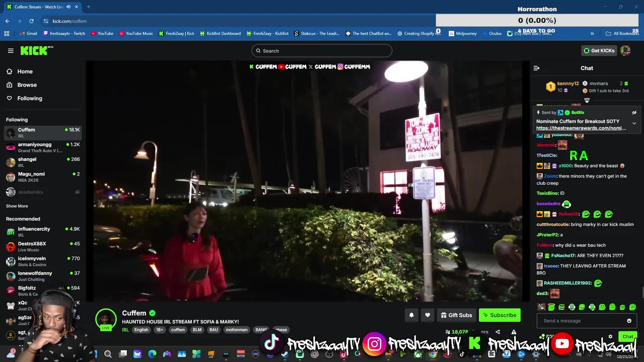This screenshot has width=644, height=362.
Task: Click kennny12 on gift leaderboard
Action: point(568,83)
